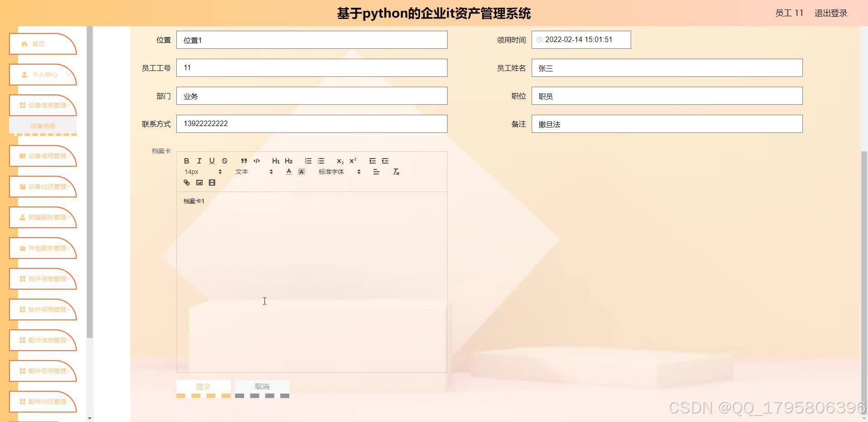Image resolution: width=868 pixels, height=422 pixels.
Task: Decrease indent in editor
Action: [x=373, y=161]
